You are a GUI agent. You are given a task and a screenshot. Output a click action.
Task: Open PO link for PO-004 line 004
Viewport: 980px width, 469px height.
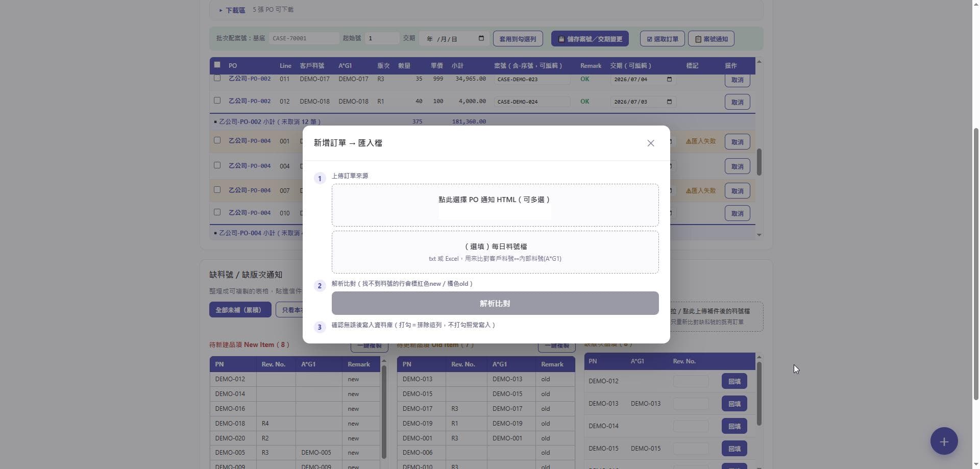click(250, 166)
